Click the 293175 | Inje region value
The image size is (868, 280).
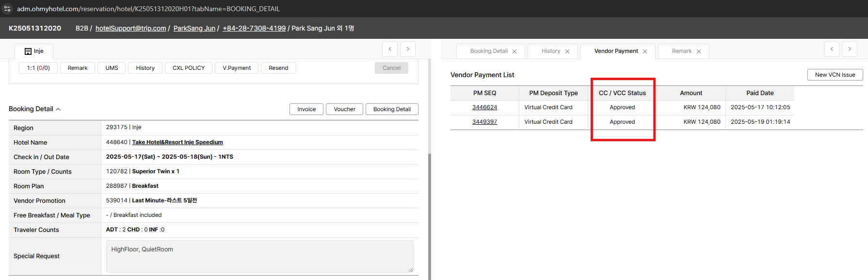[x=124, y=127]
